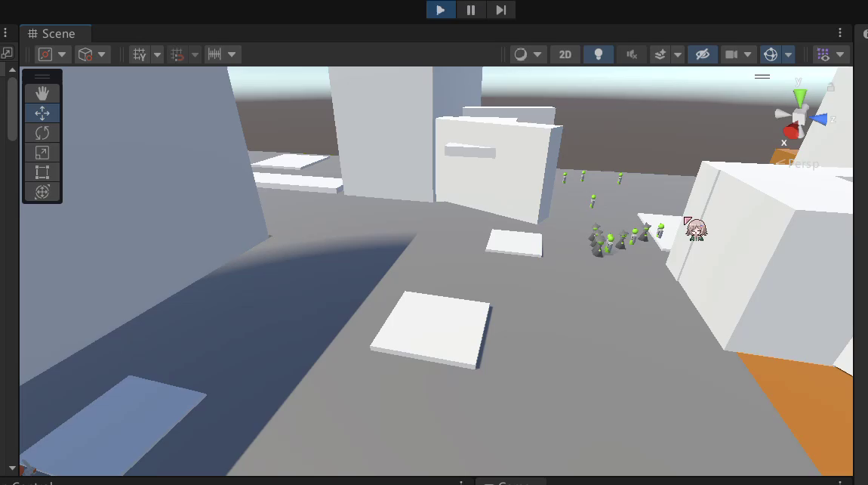Image resolution: width=868 pixels, height=485 pixels.
Task: Click the Step frame button
Action: [x=500, y=10]
